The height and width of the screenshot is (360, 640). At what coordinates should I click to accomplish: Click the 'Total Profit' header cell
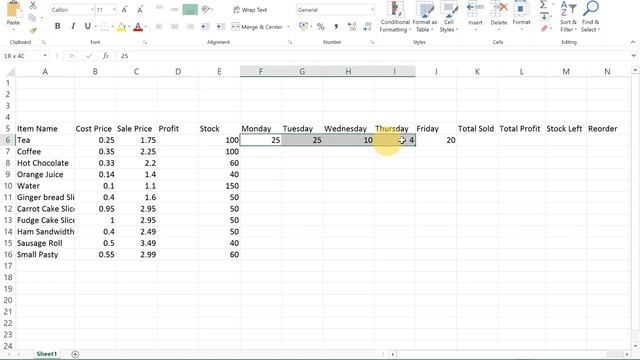pos(521,129)
